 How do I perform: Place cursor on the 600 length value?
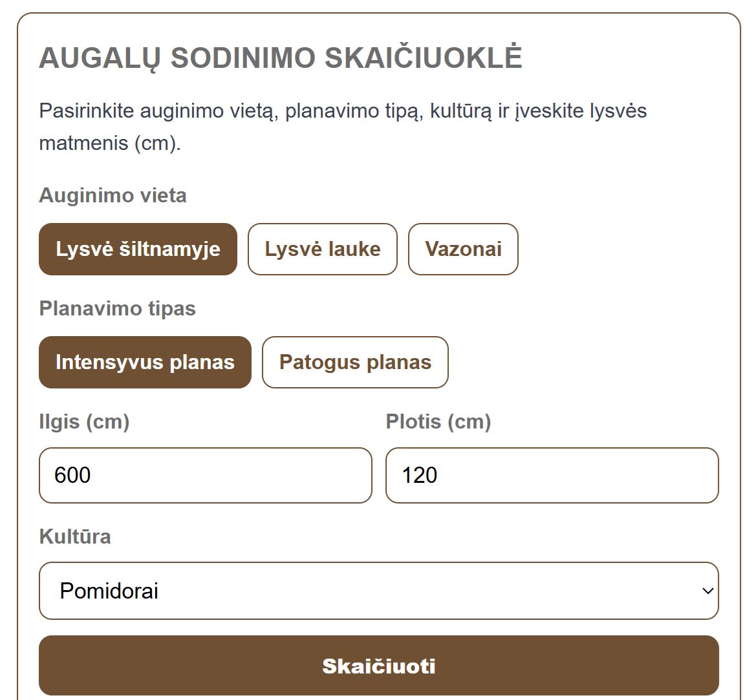point(72,475)
